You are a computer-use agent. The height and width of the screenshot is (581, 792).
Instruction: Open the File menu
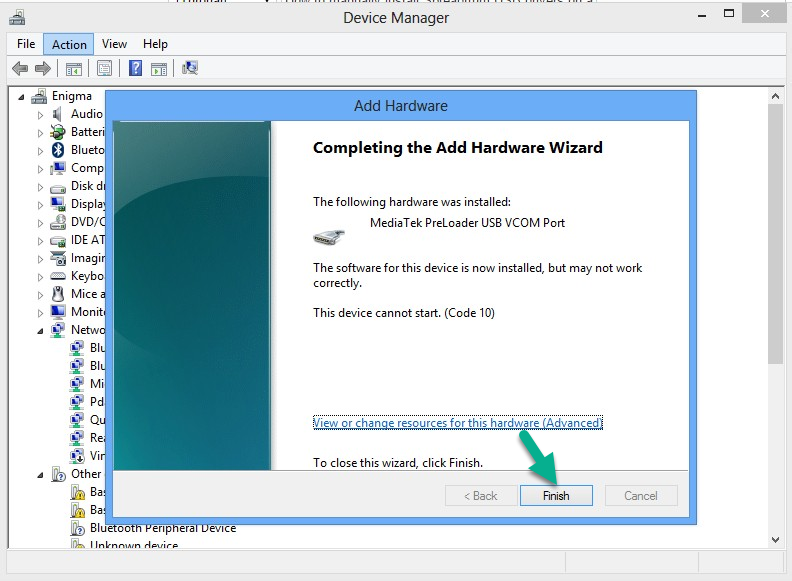coord(26,44)
